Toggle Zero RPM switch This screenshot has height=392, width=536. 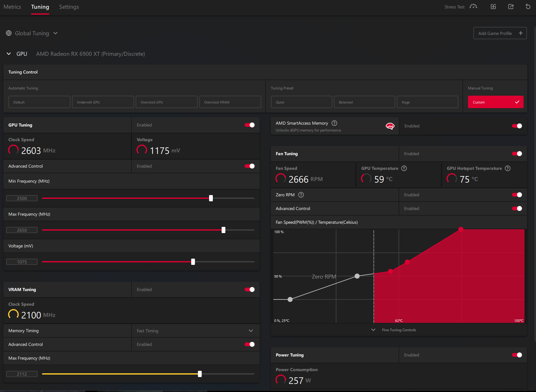[517, 195]
